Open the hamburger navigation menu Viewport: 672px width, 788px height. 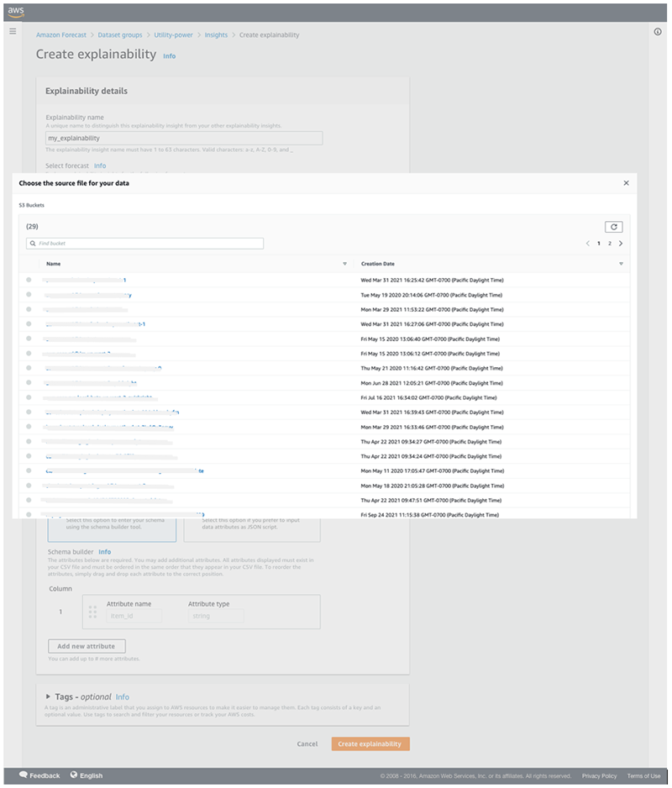point(13,31)
